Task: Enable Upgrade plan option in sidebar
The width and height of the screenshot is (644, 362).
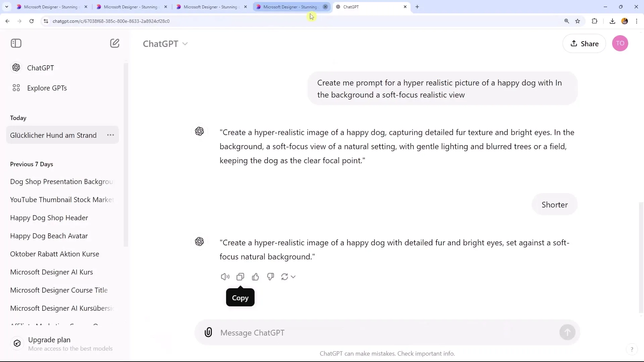Action: [49, 340]
